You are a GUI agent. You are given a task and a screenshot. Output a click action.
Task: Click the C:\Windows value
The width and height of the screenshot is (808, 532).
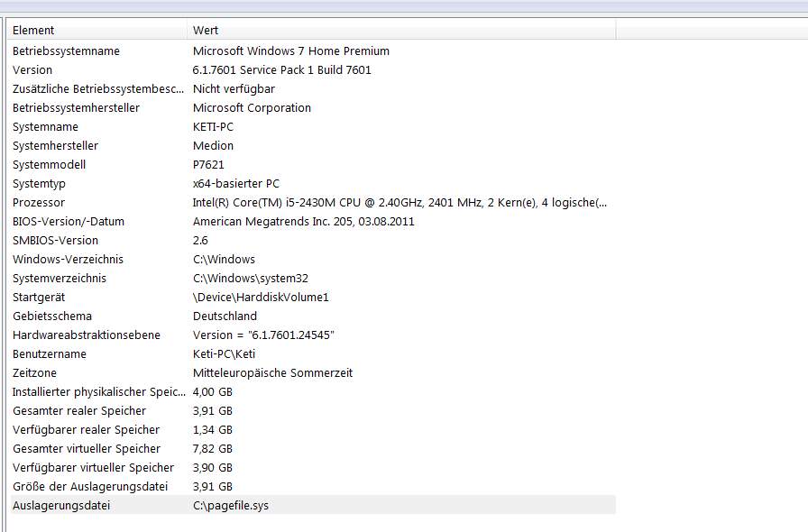pyautogui.click(x=225, y=260)
